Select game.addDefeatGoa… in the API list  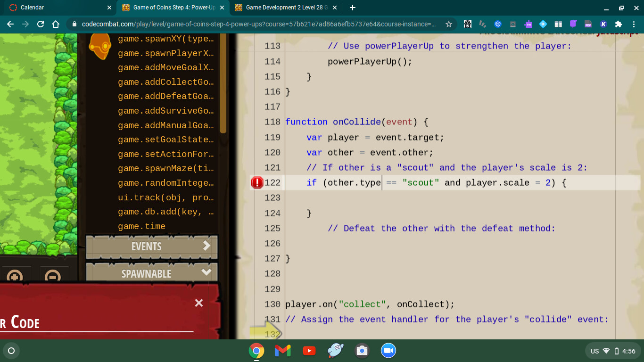tap(166, 97)
